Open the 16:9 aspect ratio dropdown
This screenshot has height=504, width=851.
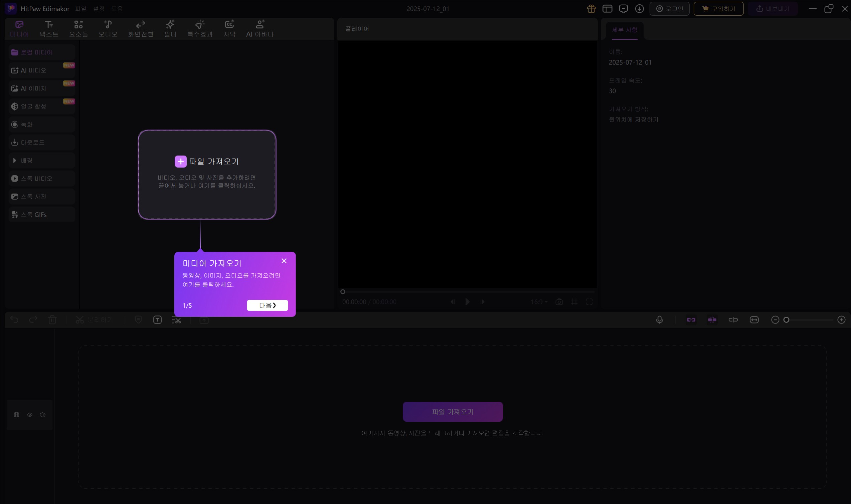(539, 302)
